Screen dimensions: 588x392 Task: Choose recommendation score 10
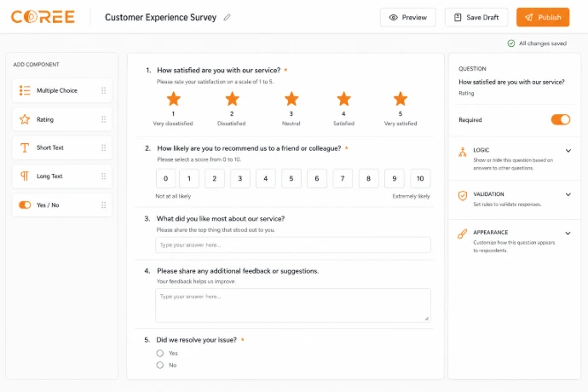click(x=420, y=178)
